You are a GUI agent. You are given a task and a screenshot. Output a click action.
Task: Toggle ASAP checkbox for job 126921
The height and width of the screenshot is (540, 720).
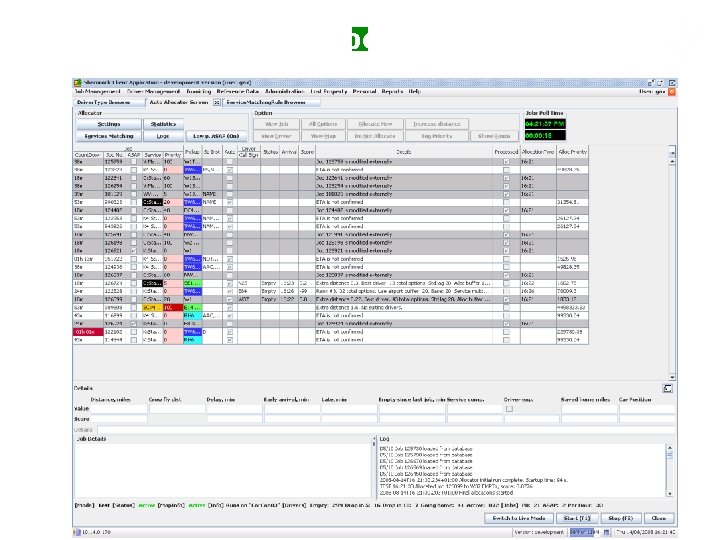(x=134, y=251)
